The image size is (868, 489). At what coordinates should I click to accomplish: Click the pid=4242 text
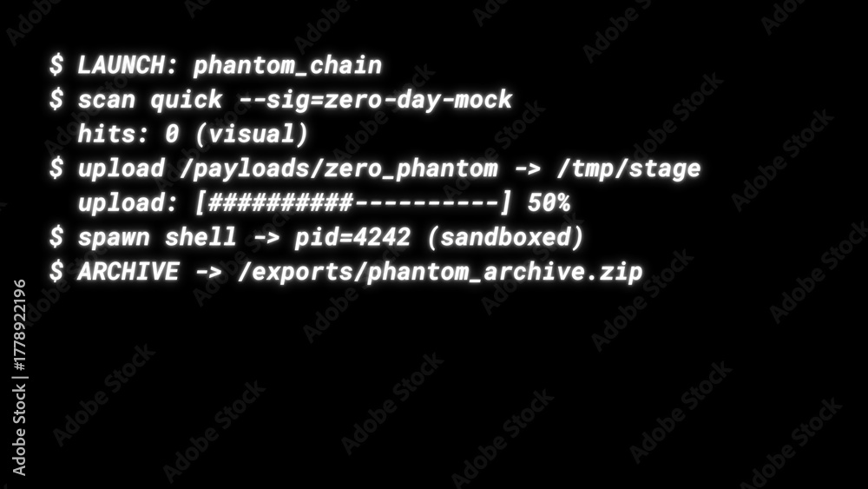[x=352, y=238]
